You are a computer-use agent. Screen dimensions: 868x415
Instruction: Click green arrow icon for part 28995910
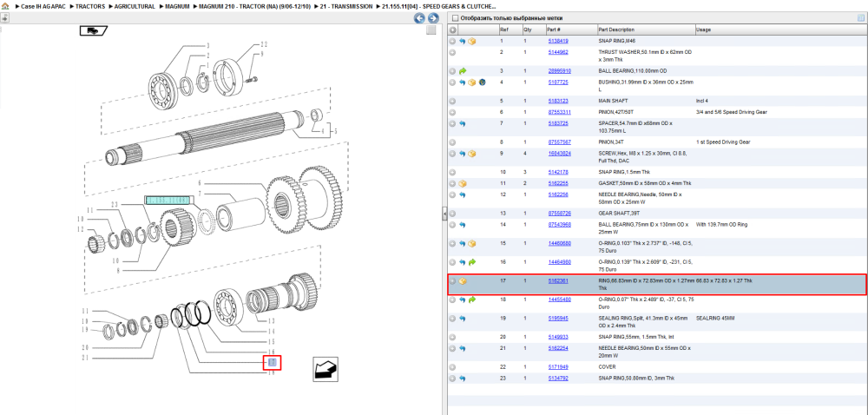(463, 71)
